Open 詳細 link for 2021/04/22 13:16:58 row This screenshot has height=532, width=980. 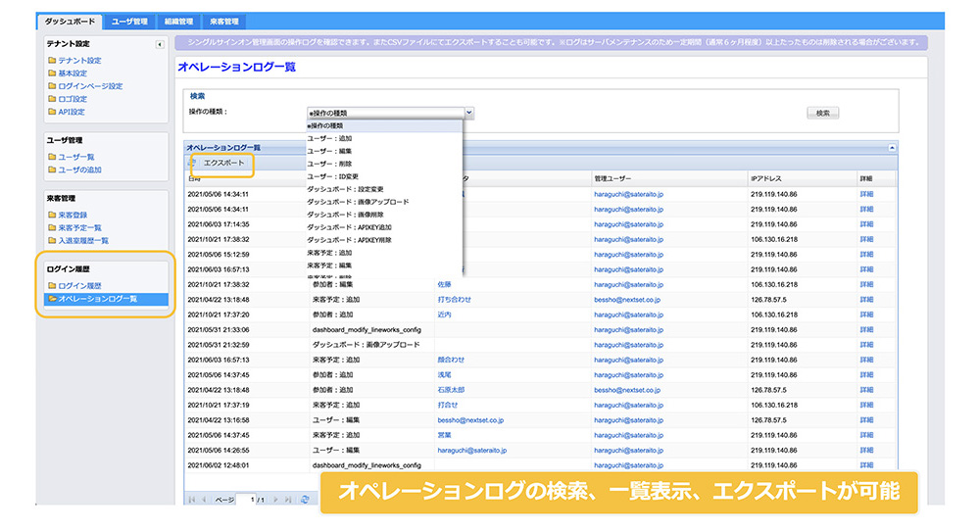click(866, 420)
